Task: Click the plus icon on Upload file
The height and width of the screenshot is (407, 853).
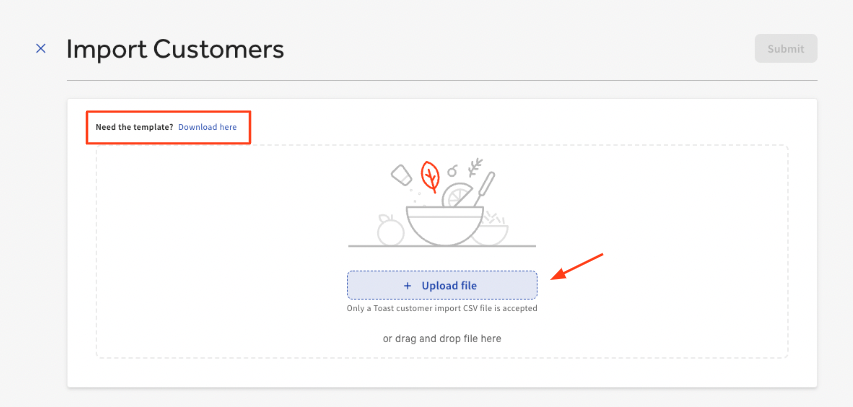Action: 407,286
